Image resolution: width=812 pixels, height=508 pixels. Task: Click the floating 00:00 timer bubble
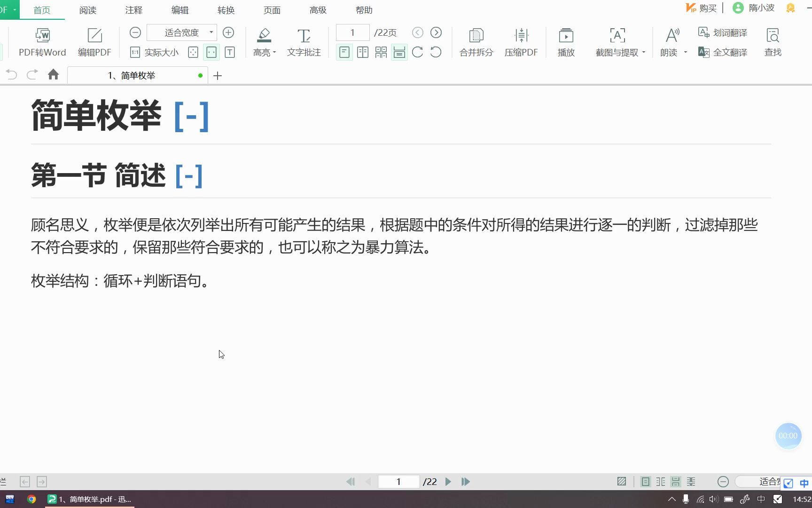click(788, 436)
